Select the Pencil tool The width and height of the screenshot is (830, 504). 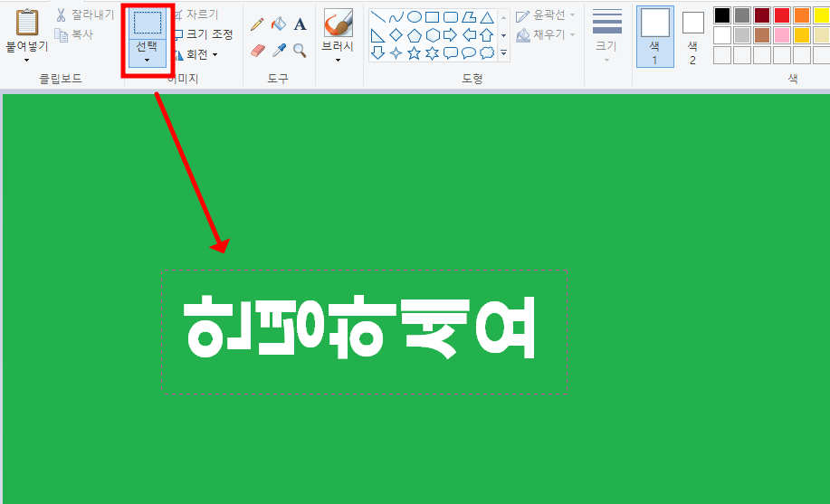(257, 24)
